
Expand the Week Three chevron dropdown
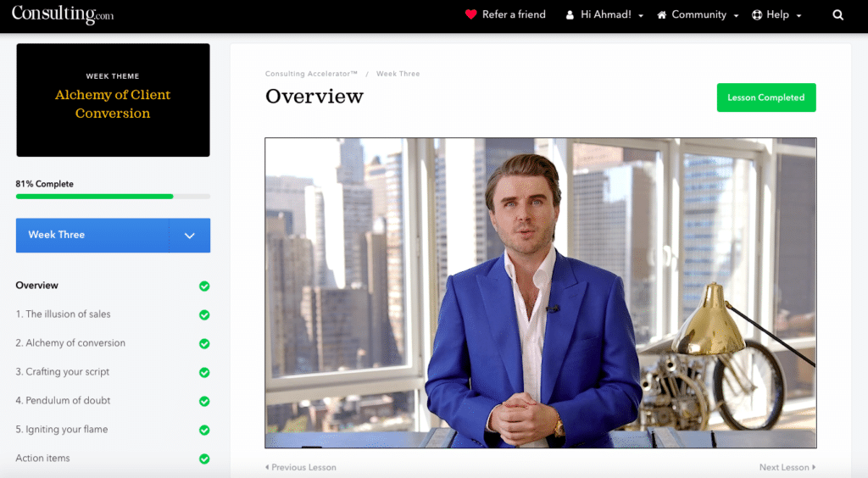189,235
